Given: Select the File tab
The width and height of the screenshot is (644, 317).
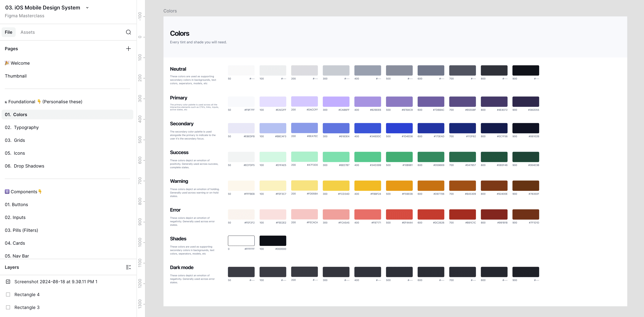Looking at the screenshot, I should 8,32.
